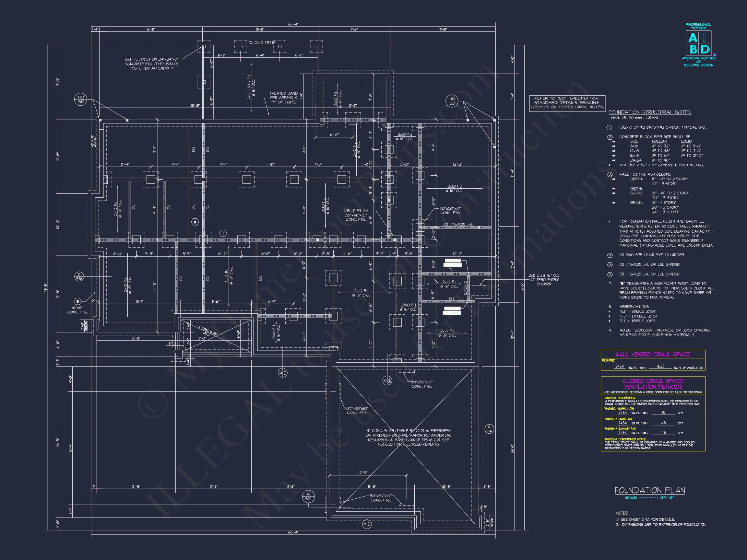Image resolution: width=747 pixels, height=560 pixels.
Task: Select the A/SD section marker circle
Action: (x=308, y=496)
